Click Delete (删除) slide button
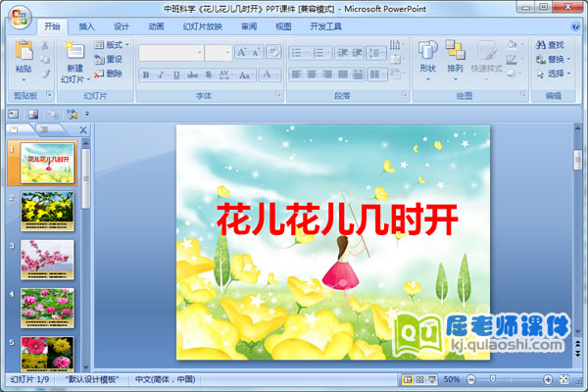 (108, 73)
